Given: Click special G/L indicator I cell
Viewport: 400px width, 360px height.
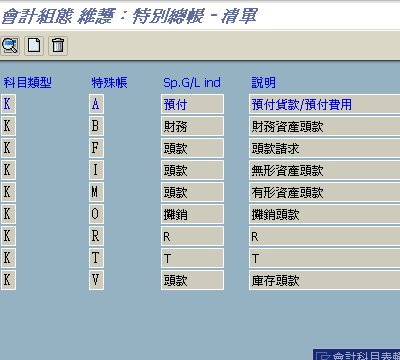Looking at the screenshot, I should [x=96, y=170].
